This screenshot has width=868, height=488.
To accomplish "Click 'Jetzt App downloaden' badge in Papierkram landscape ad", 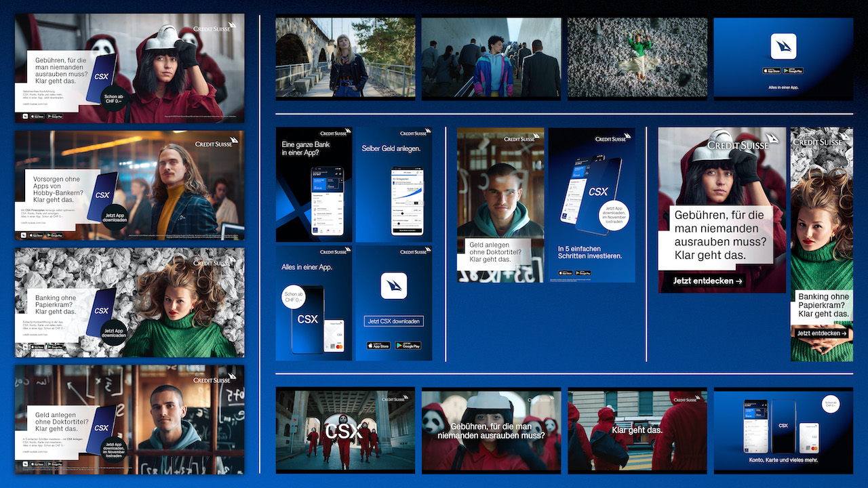I will pos(114,332).
